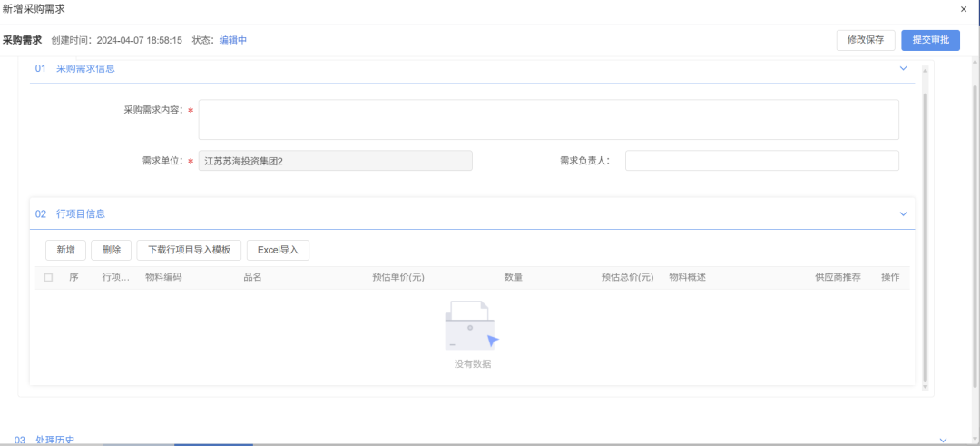Add a new line item with 新增

[65, 250]
